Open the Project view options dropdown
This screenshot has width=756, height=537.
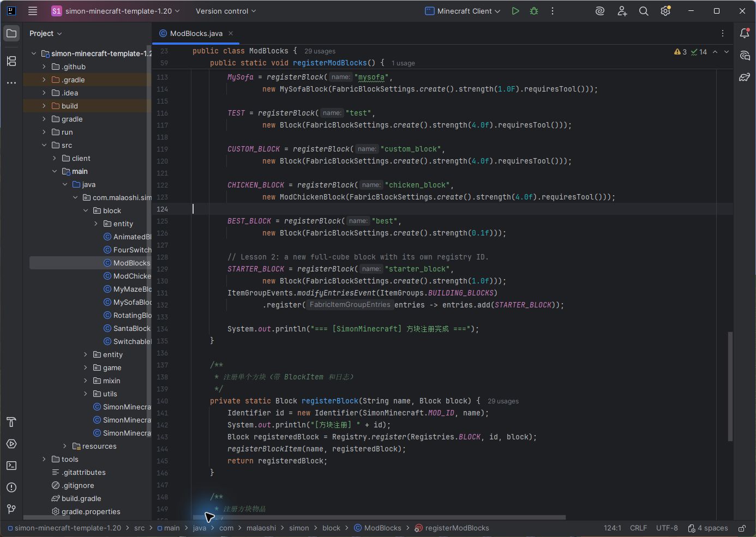(46, 33)
